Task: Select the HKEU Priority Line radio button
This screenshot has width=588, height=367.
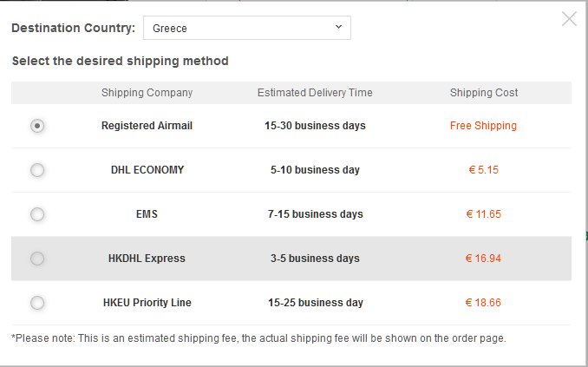Action: [x=37, y=303]
